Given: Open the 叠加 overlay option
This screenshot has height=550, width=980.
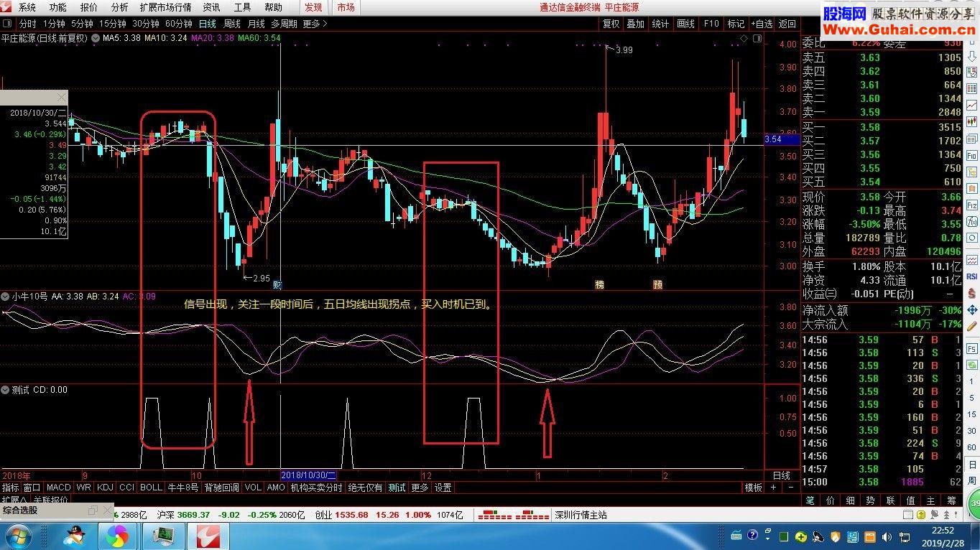Looking at the screenshot, I should point(635,24).
